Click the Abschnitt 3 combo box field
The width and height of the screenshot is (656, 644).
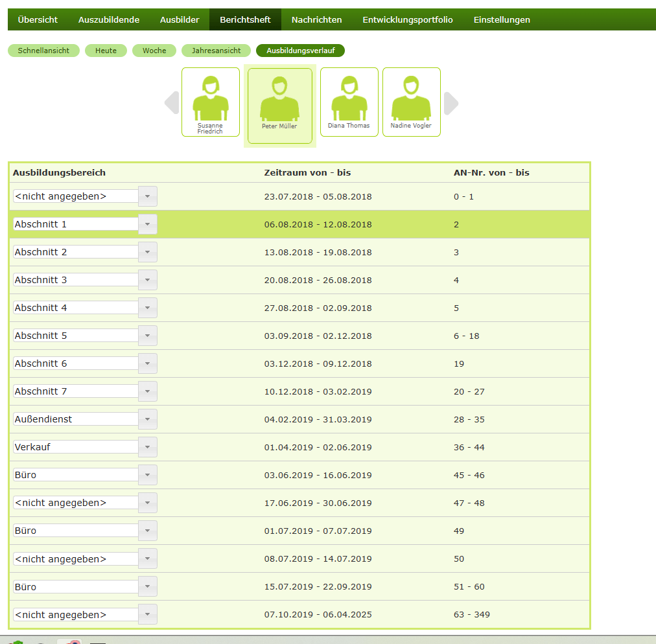[76, 280]
